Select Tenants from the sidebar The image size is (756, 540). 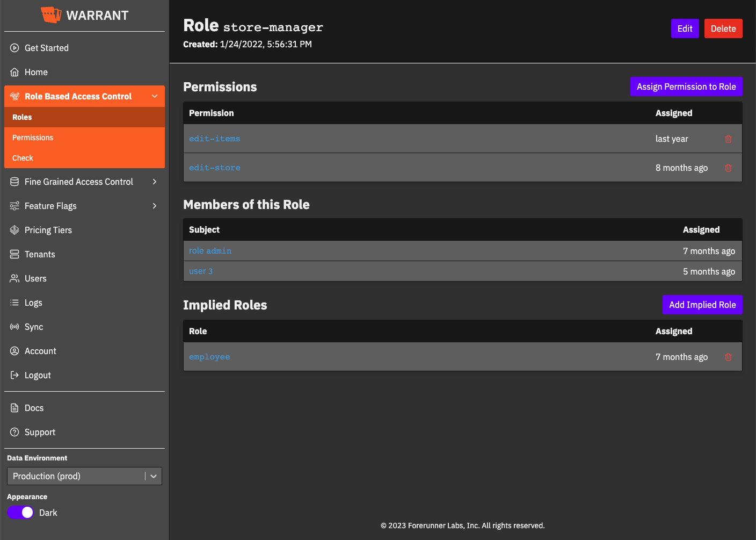(x=40, y=255)
